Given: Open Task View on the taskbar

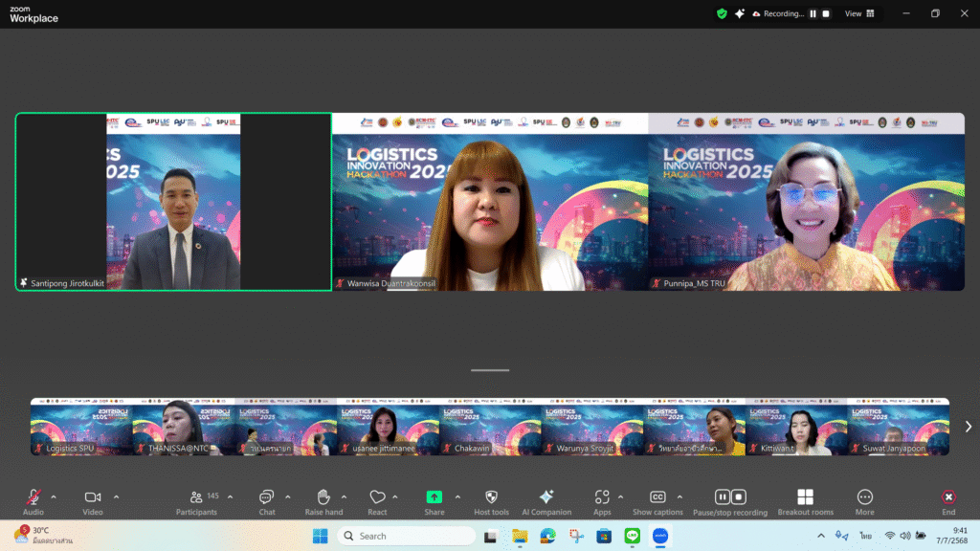Looking at the screenshot, I should pyautogui.click(x=491, y=536).
